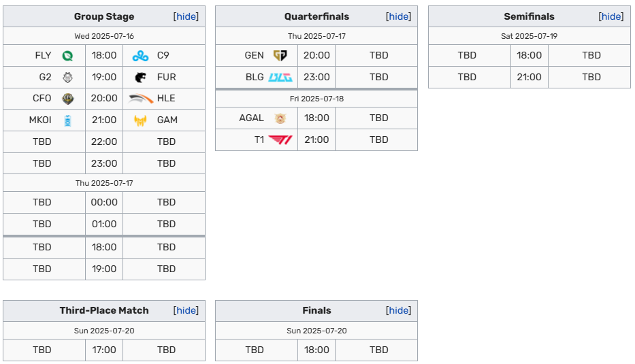
Task: Click the FURIA panther logo
Action: point(140,77)
